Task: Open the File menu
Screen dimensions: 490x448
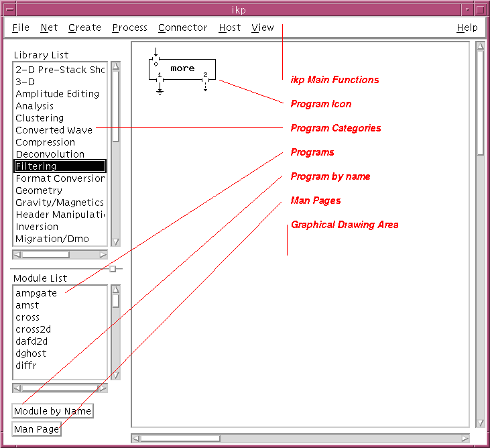Action: [21, 27]
